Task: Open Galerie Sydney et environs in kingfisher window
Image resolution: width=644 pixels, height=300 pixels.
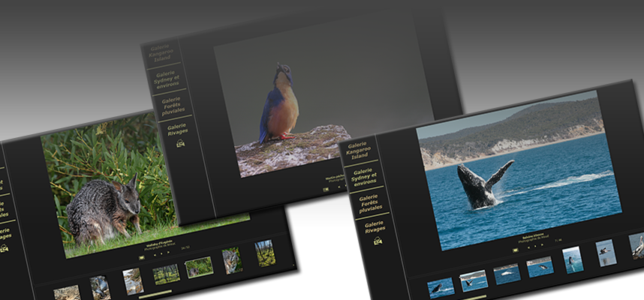Action: click(167, 79)
